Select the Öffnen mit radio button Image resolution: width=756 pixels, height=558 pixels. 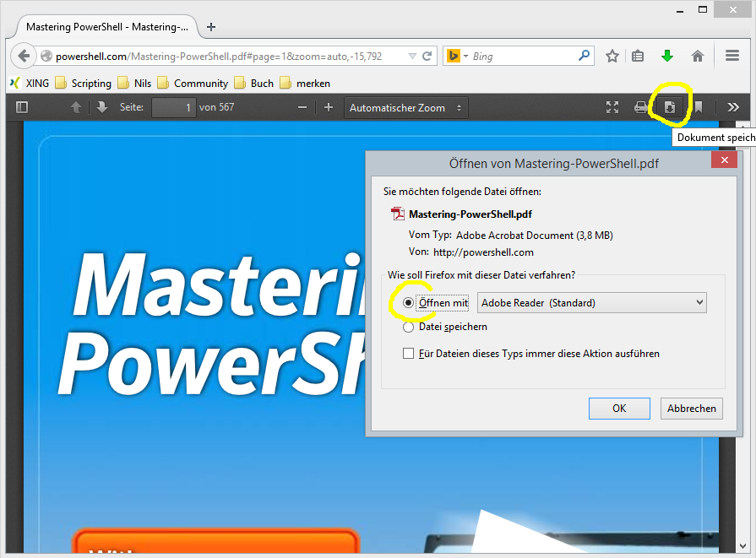click(x=408, y=302)
